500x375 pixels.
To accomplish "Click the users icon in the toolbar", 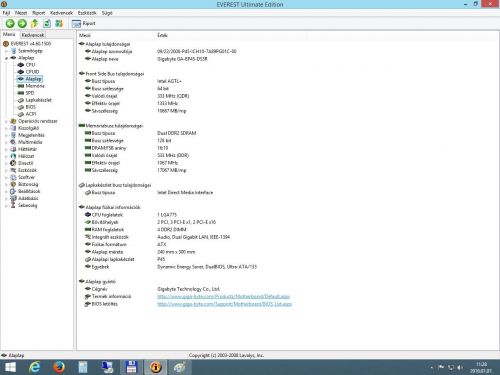I will [x=59, y=23].
